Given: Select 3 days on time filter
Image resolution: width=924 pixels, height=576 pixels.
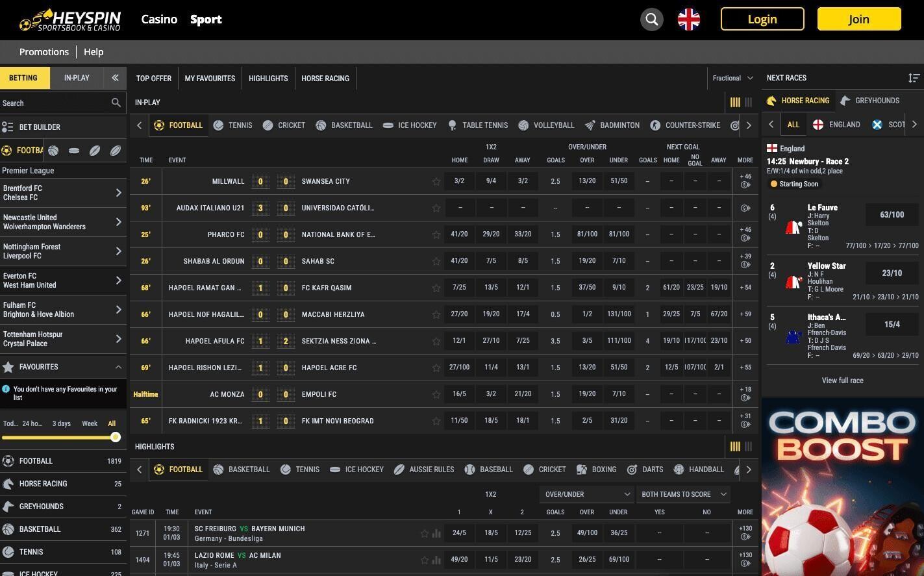Looking at the screenshot, I should (62, 423).
